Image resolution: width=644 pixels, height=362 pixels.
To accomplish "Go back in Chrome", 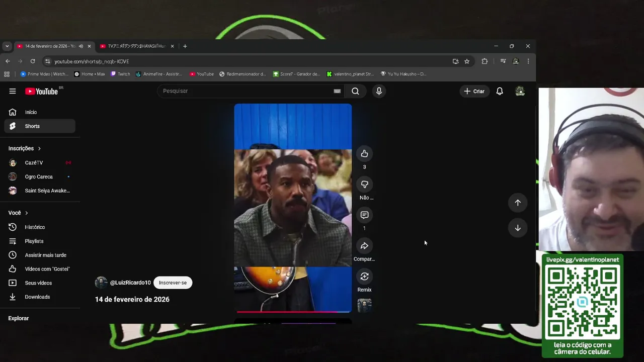I will point(8,61).
